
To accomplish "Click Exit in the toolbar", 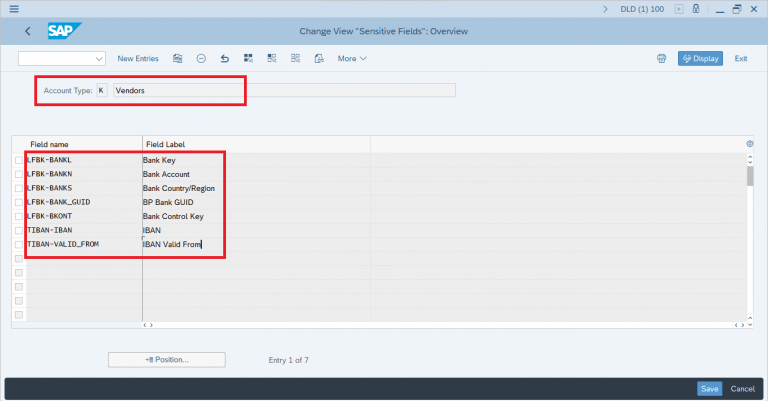I will 741,58.
